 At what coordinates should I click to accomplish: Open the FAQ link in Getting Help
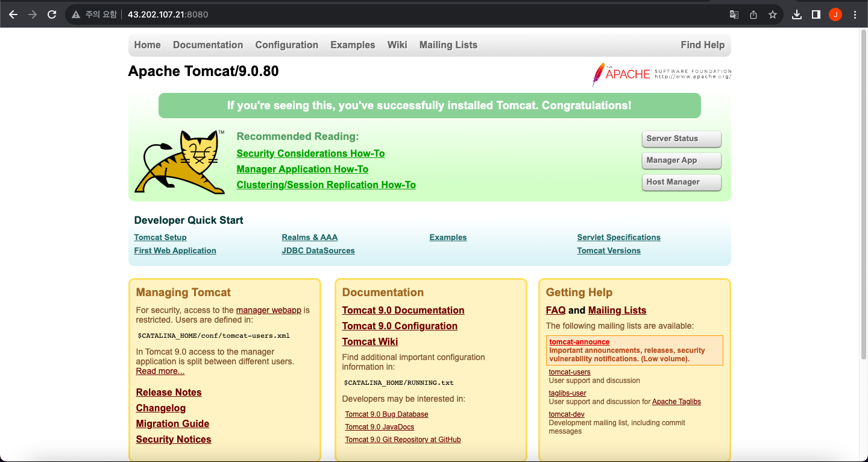pos(556,310)
